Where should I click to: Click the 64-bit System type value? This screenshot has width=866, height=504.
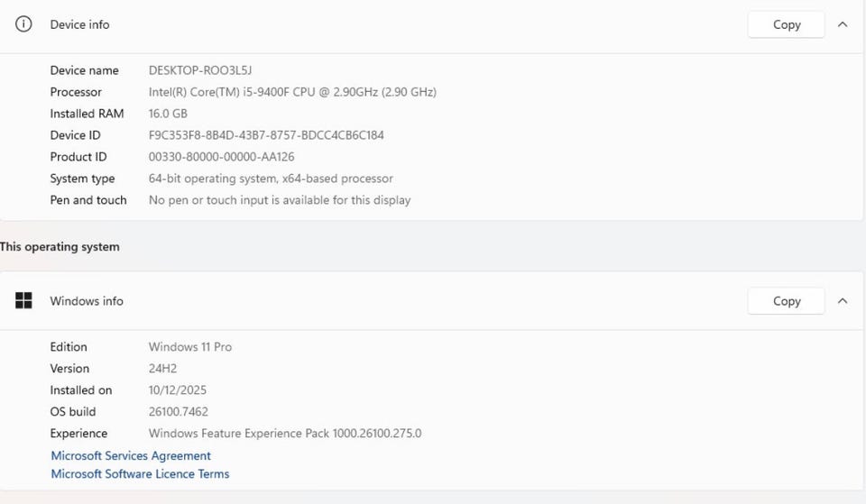tap(271, 179)
